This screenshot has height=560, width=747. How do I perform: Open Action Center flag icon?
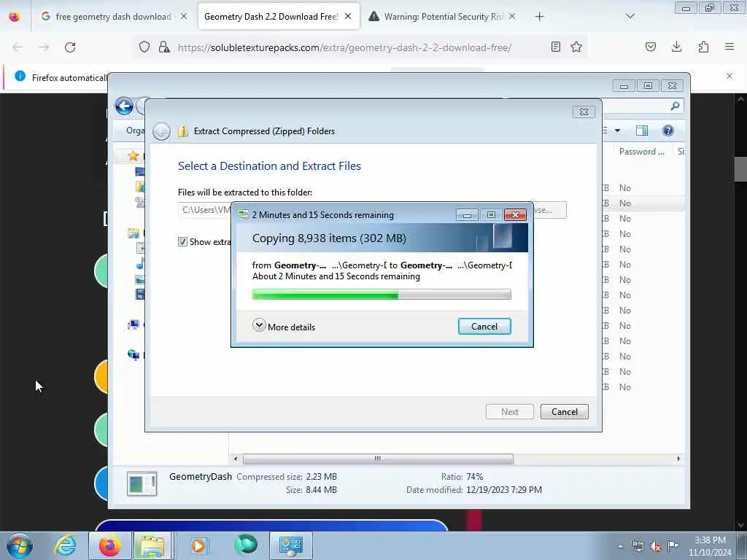click(673, 546)
